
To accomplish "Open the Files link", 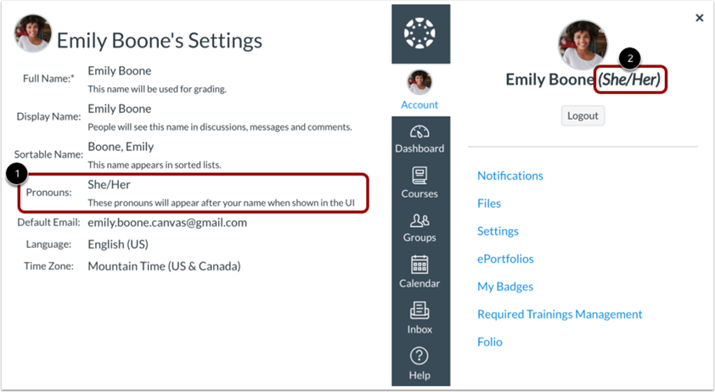I will pos(489,203).
